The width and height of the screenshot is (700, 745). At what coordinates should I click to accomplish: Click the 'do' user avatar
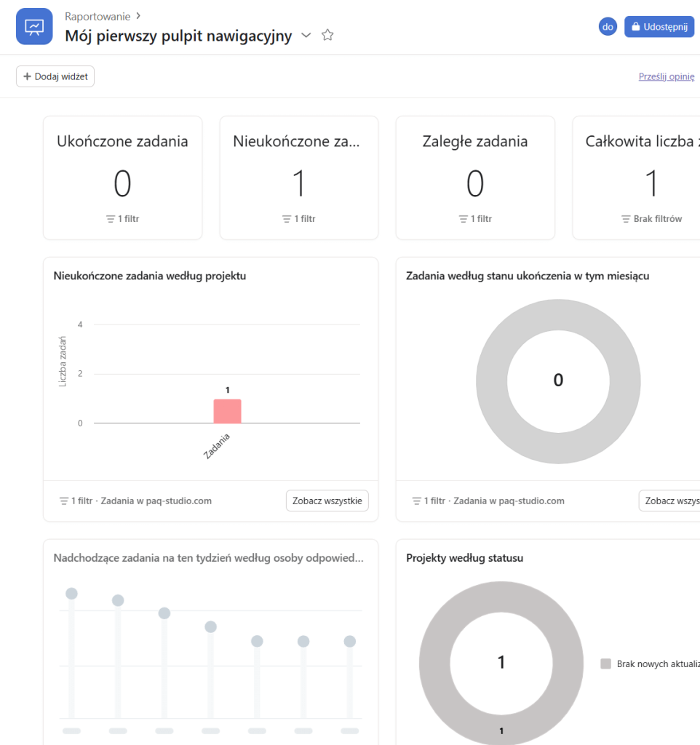(x=608, y=27)
